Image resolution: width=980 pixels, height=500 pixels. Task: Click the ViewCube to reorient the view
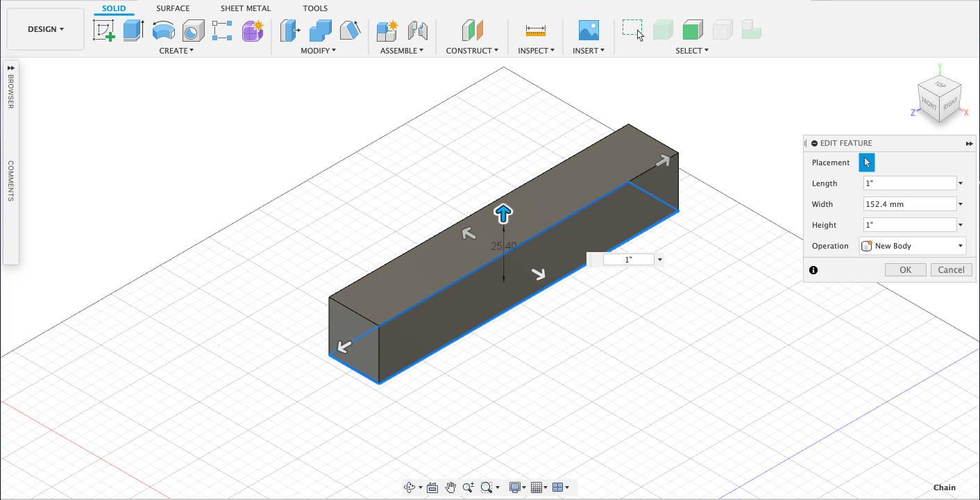(940, 99)
